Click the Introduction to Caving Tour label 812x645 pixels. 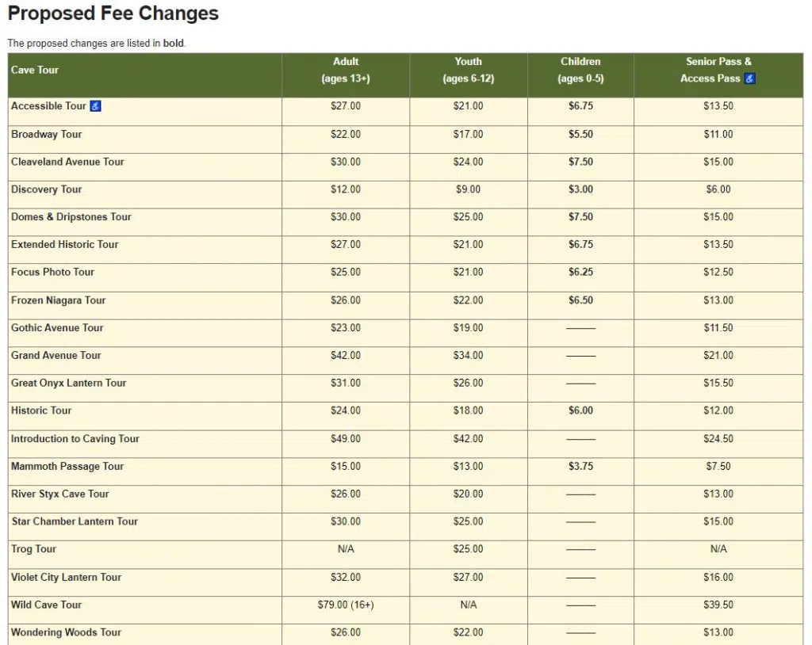(75, 438)
